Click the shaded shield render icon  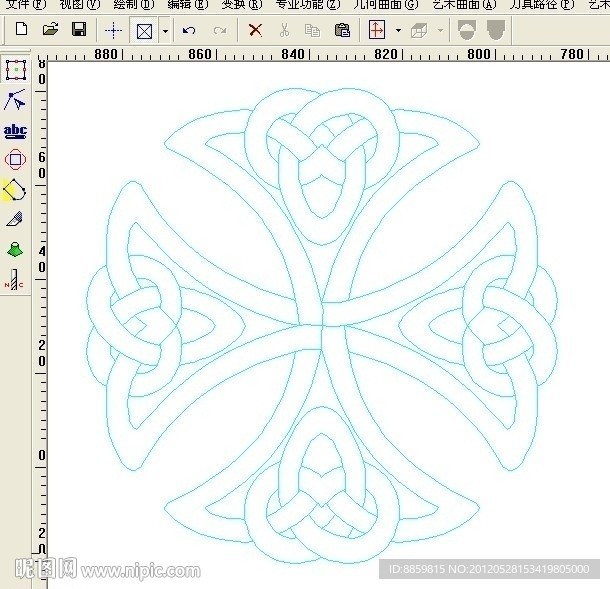(496, 30)
